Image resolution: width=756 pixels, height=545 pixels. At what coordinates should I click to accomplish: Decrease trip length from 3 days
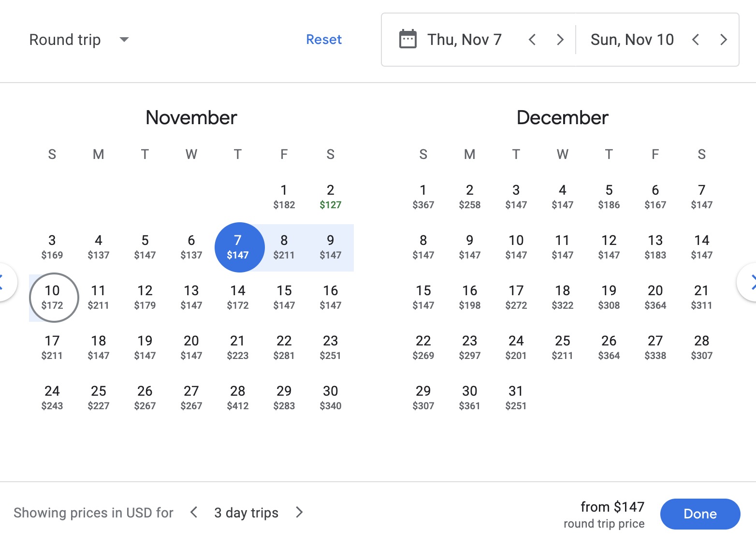[x=194, y=512]
